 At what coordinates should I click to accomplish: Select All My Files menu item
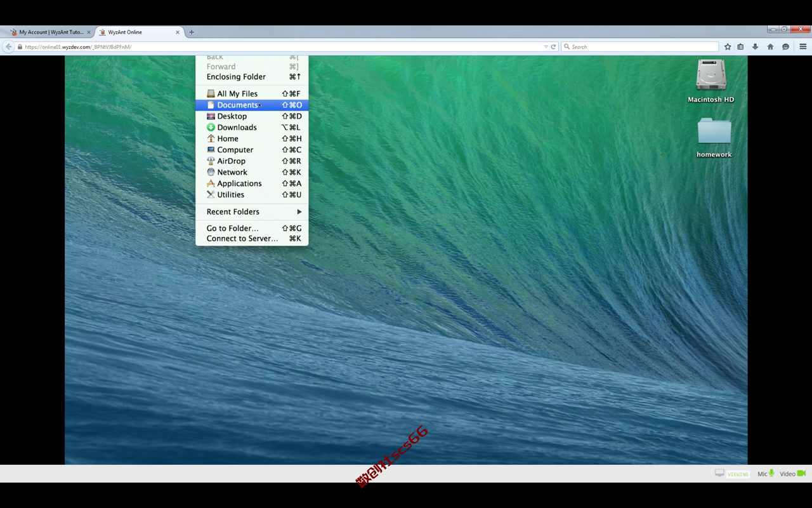[252, 94]
